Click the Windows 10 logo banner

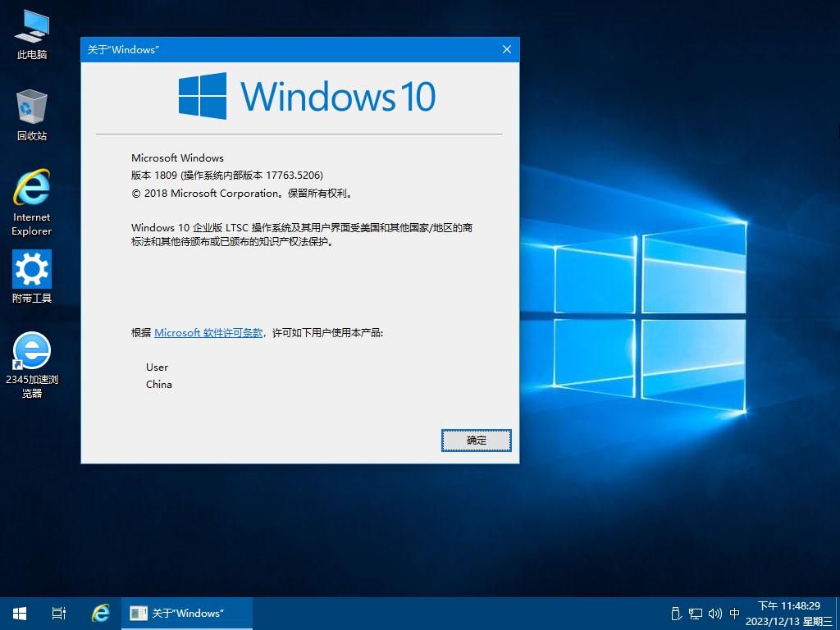click(307, 96)
